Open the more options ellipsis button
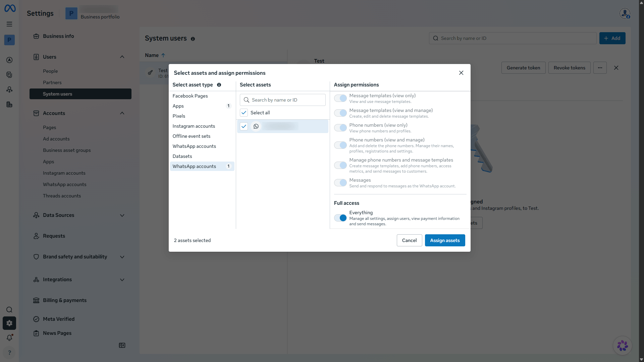Screen dimensions: 644x362 click(x=600, y=68)
